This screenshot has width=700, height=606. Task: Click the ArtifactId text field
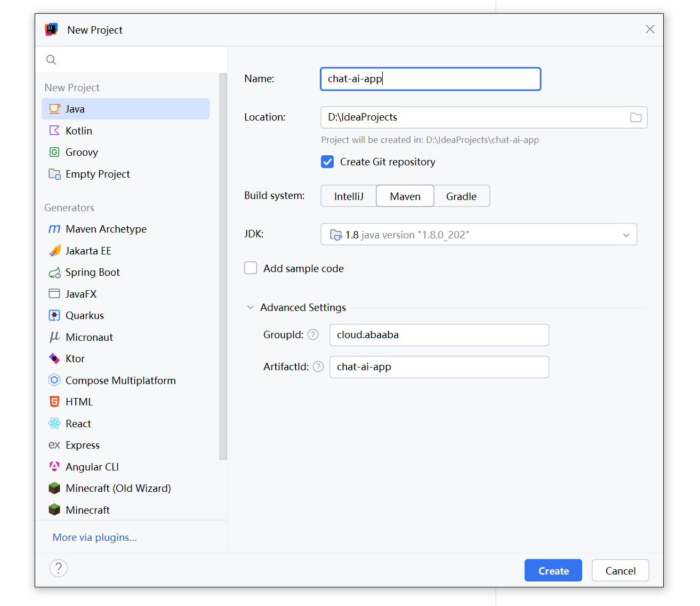click(439, 367)
